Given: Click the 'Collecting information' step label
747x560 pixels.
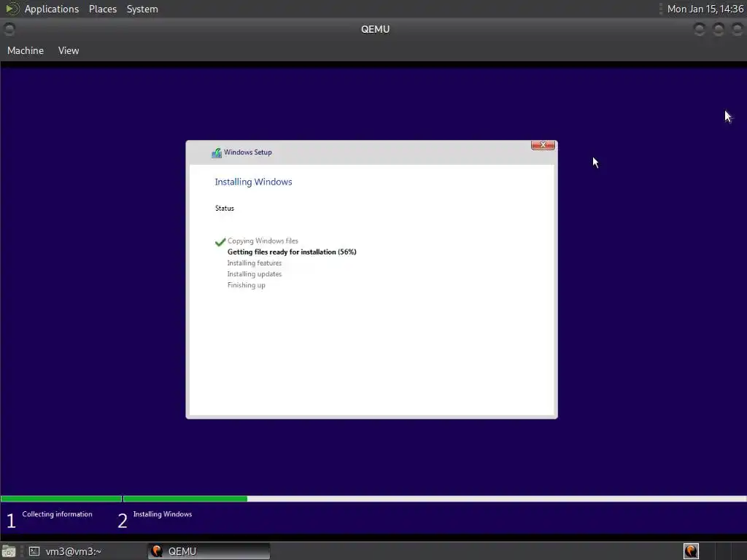Looking at the screenshot, I should pos(57,514).
